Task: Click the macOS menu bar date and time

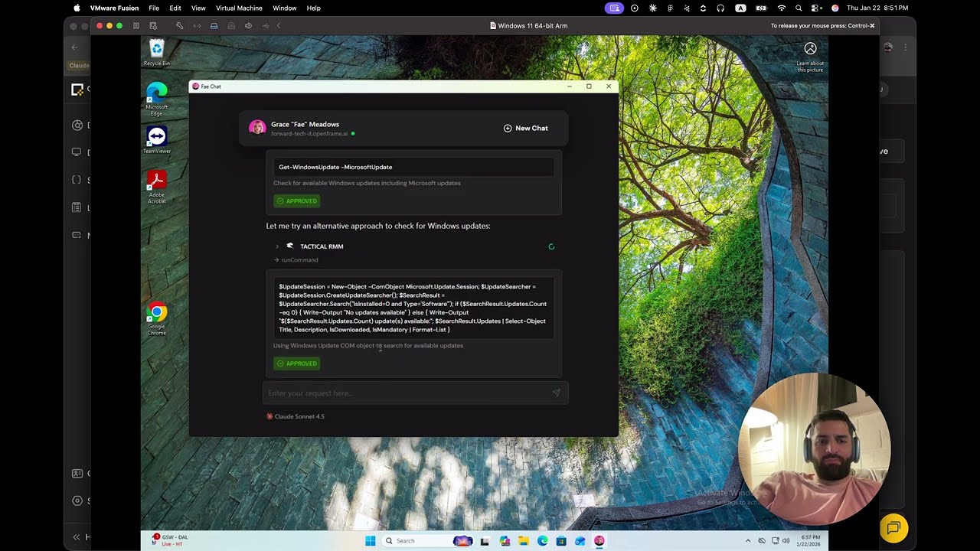Action: click(877, 8)
